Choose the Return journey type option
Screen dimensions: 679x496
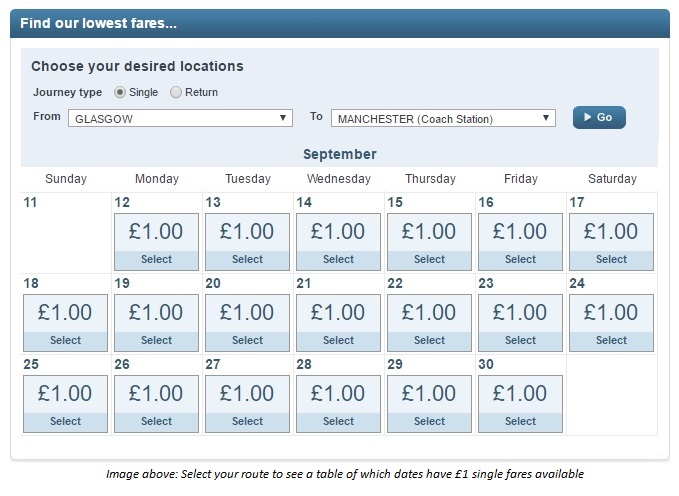pyautogui.click(x=175, y=92)
